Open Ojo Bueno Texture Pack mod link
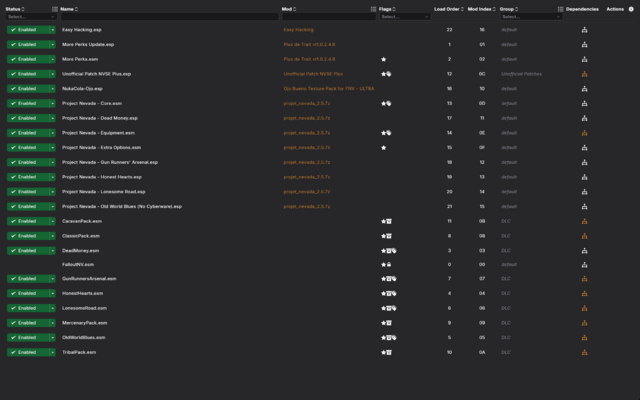 point(329,89)
